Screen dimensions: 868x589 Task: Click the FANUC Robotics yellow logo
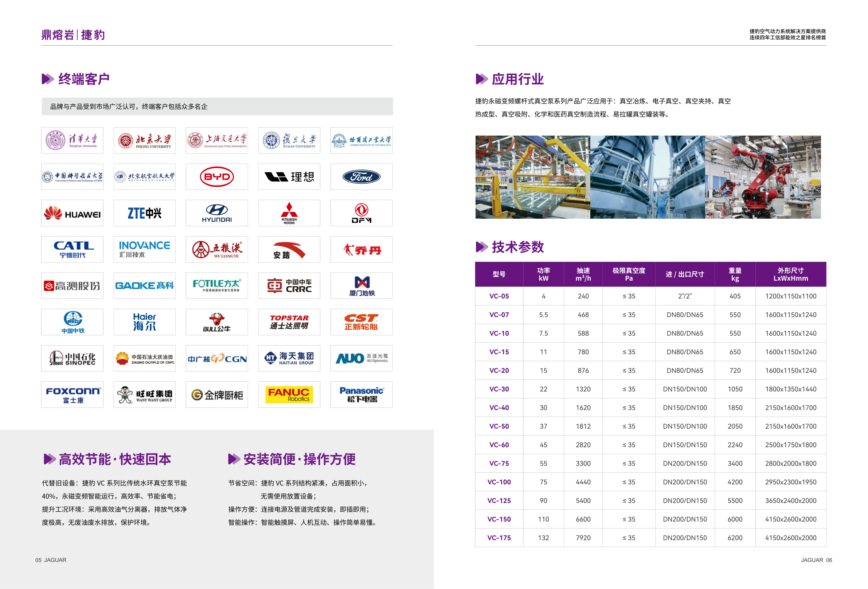(289, 394)
